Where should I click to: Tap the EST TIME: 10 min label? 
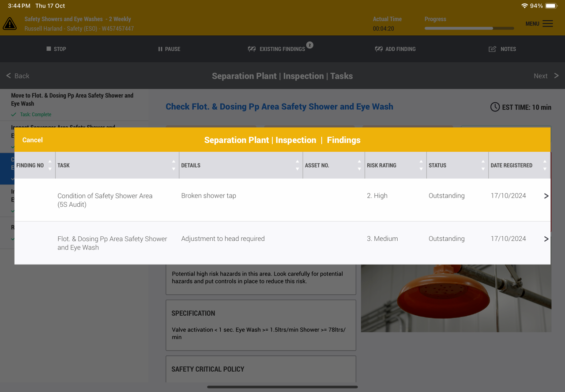pyautogui.click(x=527, y=107)
